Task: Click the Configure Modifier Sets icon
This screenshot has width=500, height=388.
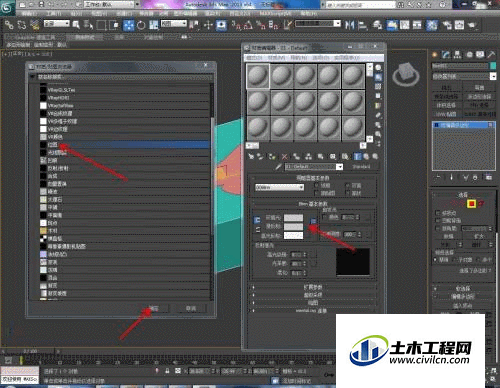Action: 489,177
